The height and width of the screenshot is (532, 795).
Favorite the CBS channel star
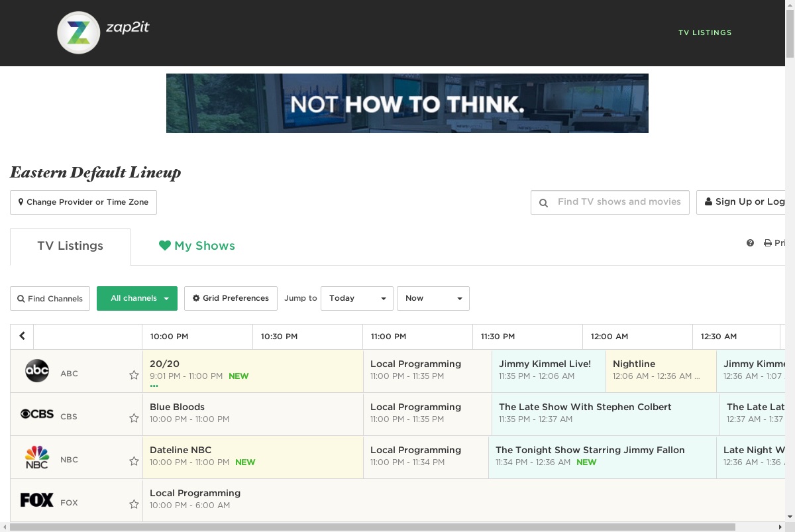tap(134, 418)
